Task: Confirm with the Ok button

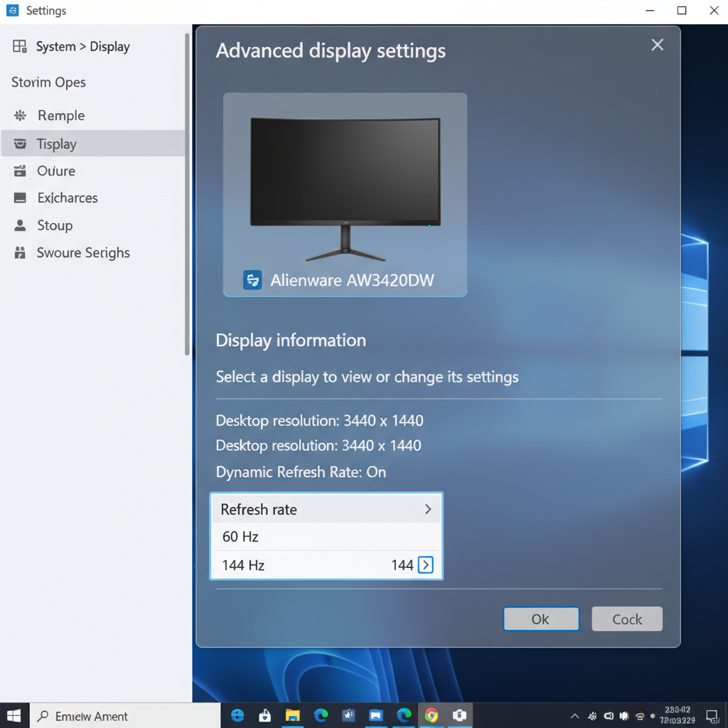Action: click(x=541, y=619)
